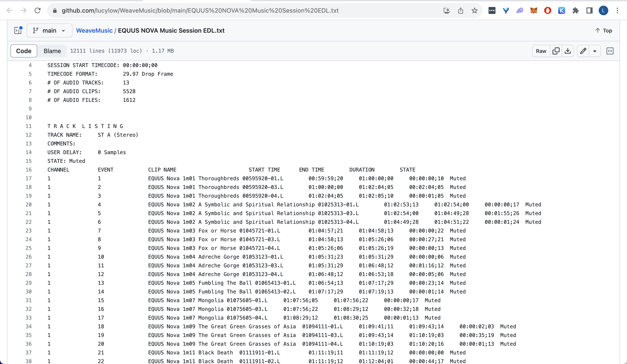Open Chrome three-dot menu

[617, 10]
